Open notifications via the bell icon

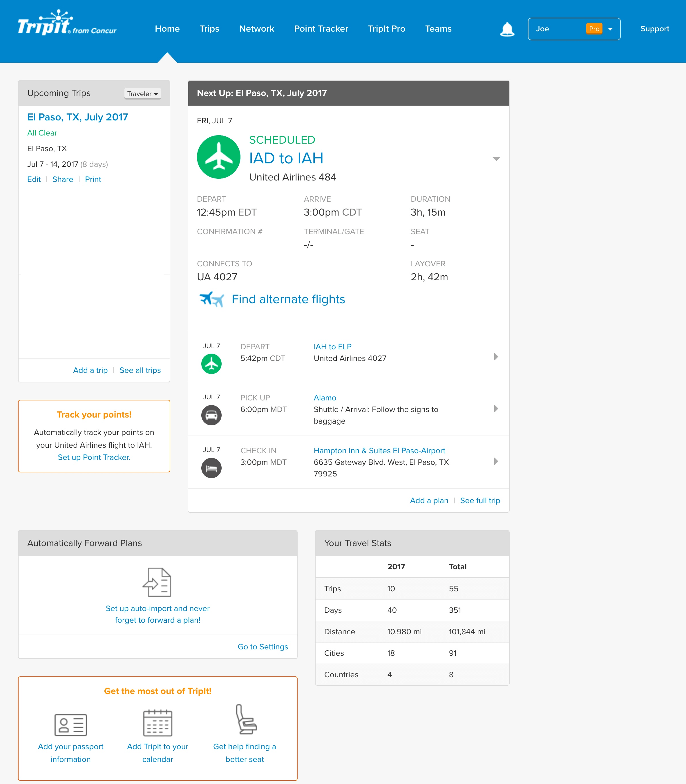pyautogui.click(x=507, y=29)
